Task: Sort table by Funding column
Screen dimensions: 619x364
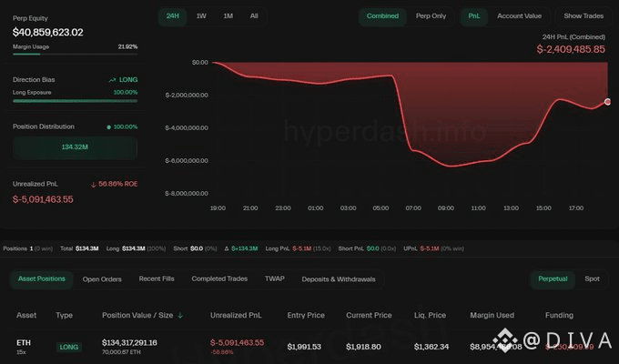Action: pyautogui.click(x=559, y=316)
